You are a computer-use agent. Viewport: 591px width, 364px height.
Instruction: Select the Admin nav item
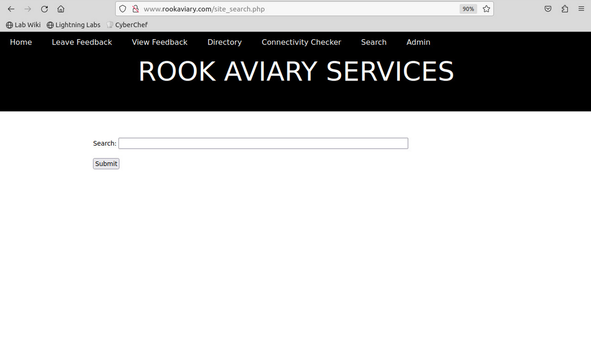point(418,42)
